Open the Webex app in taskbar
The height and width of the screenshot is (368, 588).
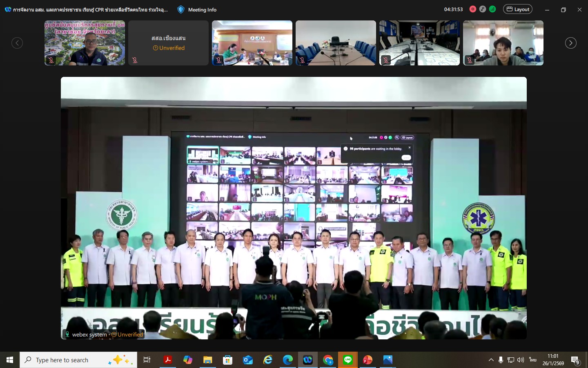coord(308,360)
